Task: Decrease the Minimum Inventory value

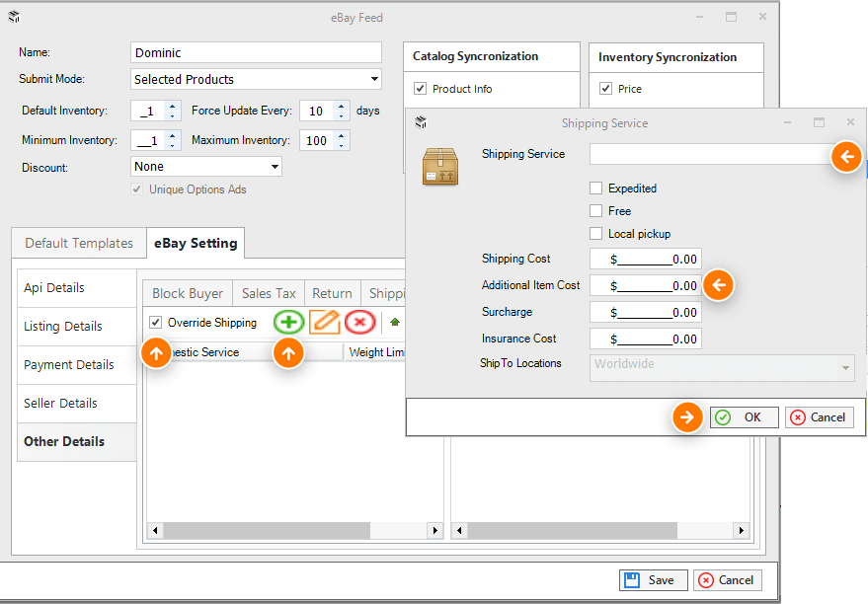Action: coord(173,145)
